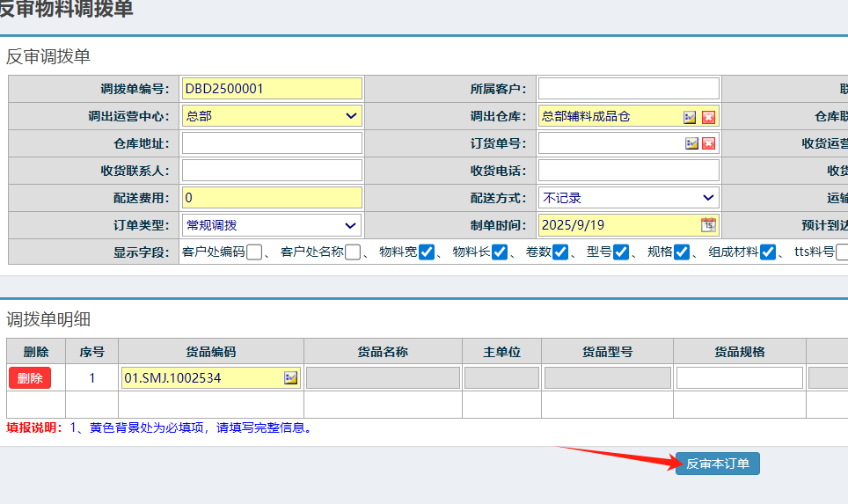Open the 订货单号 lookup icon
Viewport: 848px width, 504px height.
691,143
